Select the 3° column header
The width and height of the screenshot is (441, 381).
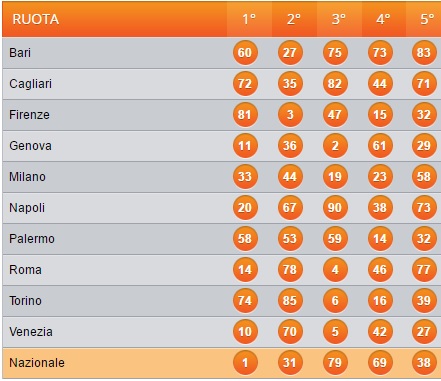point(339,19)
